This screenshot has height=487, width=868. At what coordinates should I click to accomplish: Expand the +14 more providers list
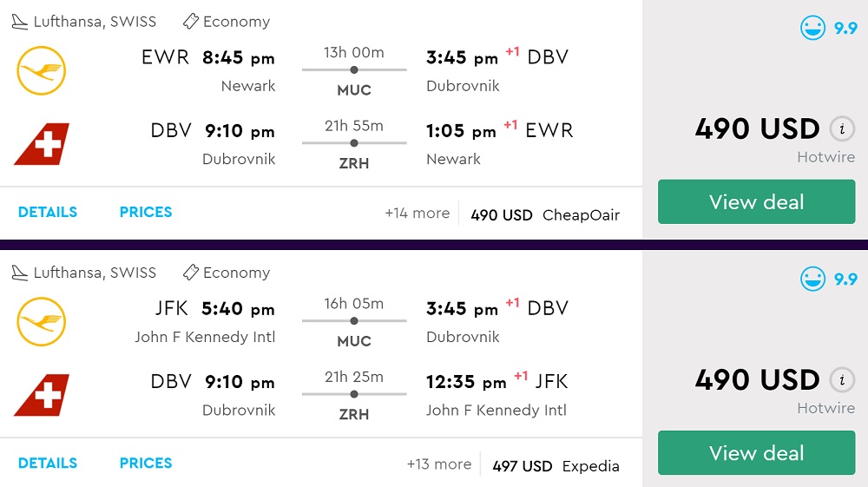pyautogui.click(x=418, y=214)
